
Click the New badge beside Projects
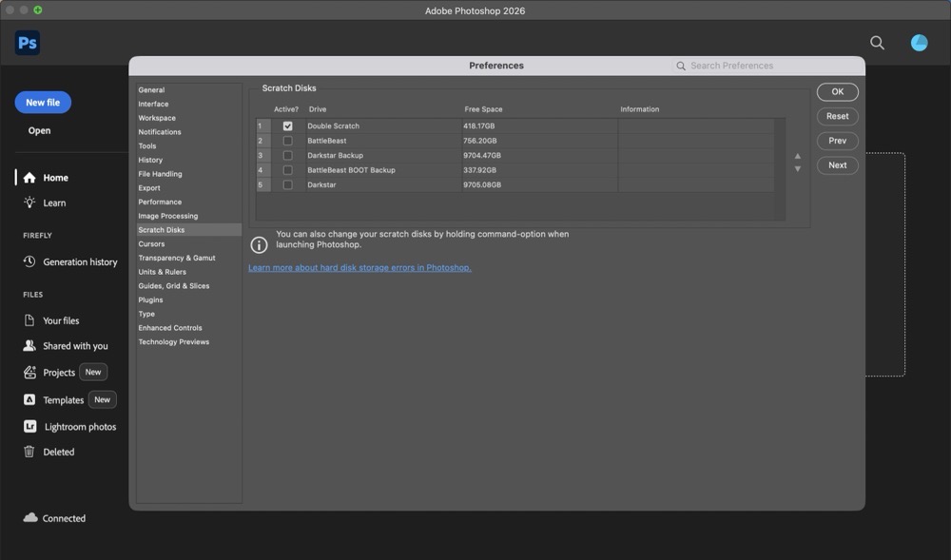93,372
